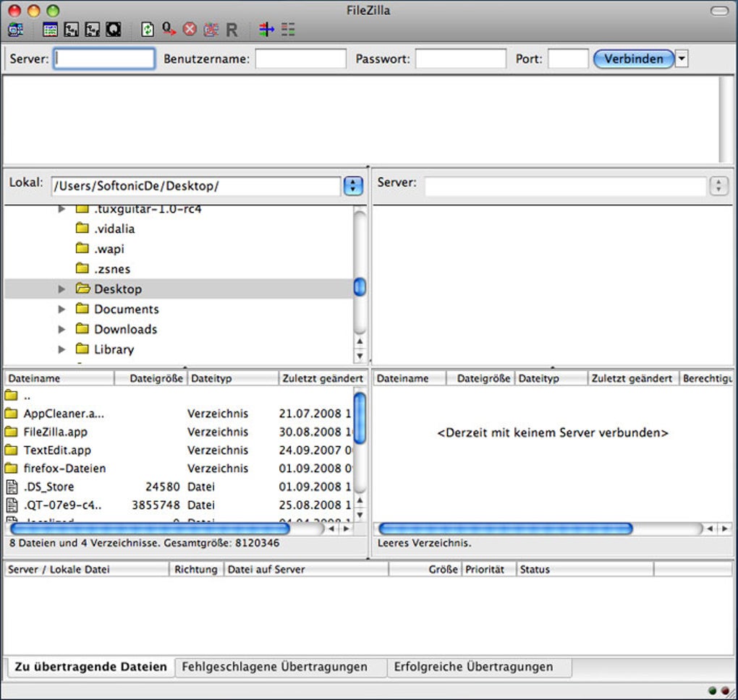
Task: Toggle the remote directory tree icon
Action: (x=93, y=30)
